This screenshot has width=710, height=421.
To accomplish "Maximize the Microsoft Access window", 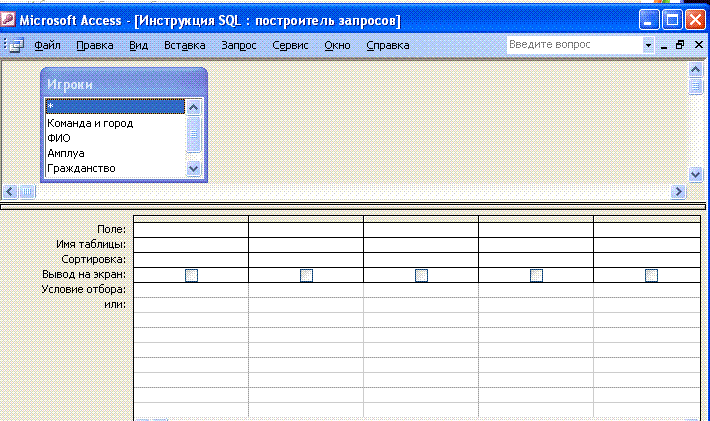I will pyautogui.click(x=672, y=20).
